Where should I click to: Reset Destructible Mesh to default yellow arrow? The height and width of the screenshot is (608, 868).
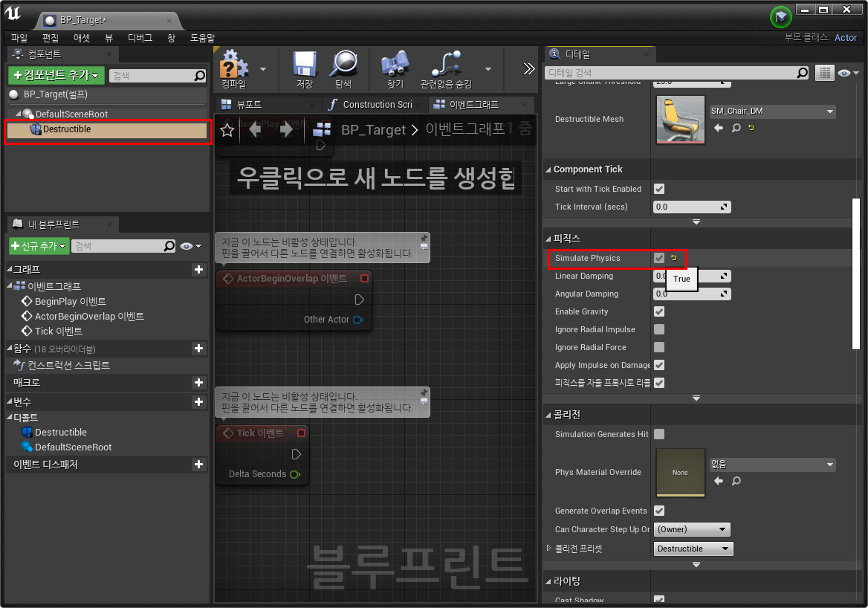pyautogui.click(x=751, y=128)
